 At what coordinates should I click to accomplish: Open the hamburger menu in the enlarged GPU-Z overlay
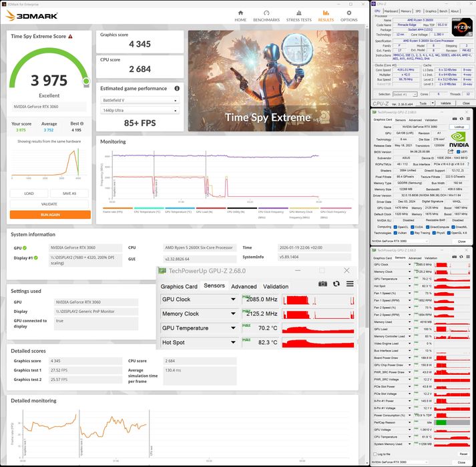[x=350, y=284]
